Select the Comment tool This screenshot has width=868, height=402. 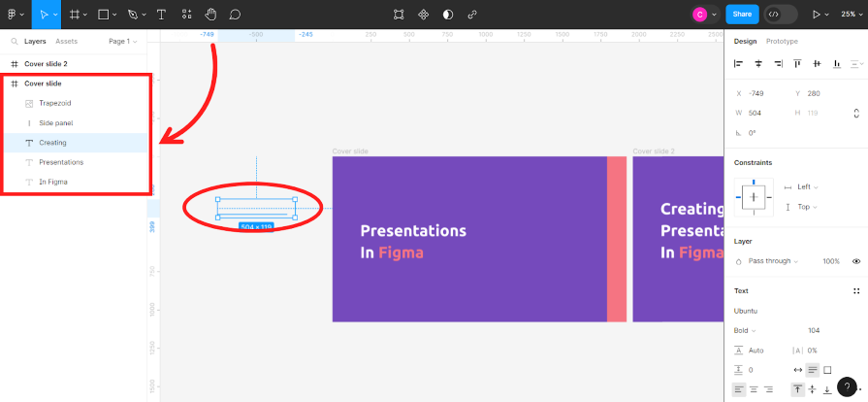point(235,15)
